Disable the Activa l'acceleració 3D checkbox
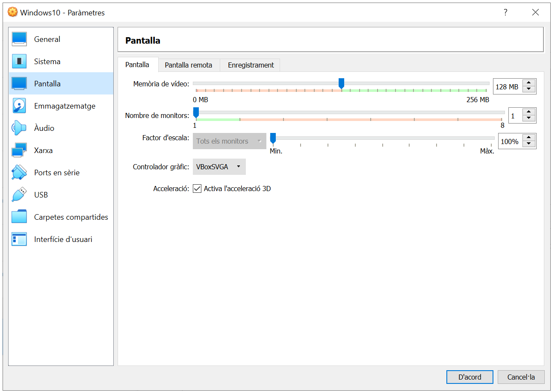The image size is (552, 392). point(197,189)
